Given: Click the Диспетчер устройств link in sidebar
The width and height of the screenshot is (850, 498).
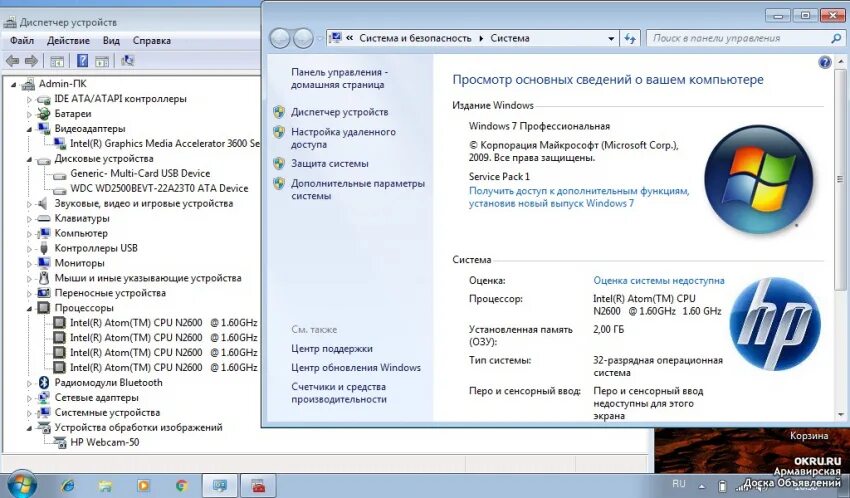Looking at the screenshot, I should (339, 112).
